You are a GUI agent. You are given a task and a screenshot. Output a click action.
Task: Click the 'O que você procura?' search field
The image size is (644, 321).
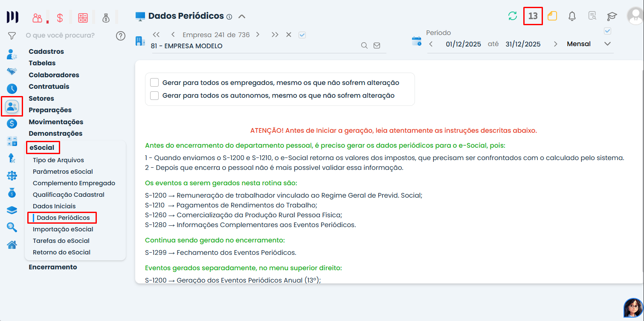pyautogui.click(x=60, y=35)
